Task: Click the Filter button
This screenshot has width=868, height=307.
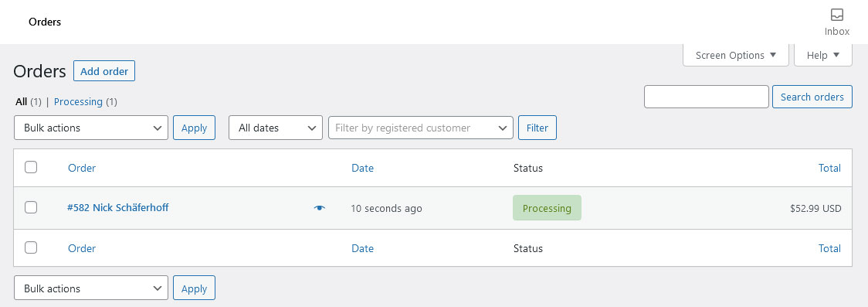Action: 537,128
